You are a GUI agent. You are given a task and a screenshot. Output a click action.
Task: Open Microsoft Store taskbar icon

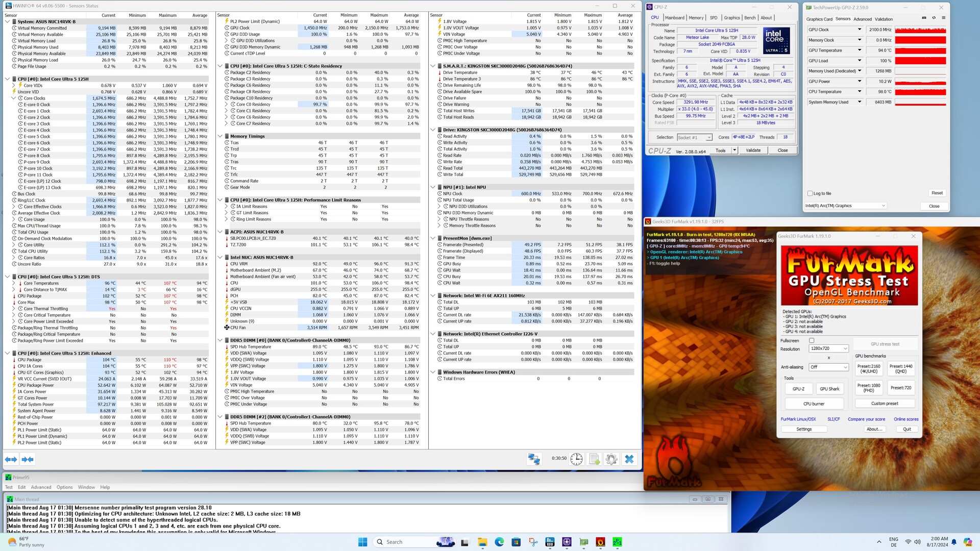(x=516, y=542)
